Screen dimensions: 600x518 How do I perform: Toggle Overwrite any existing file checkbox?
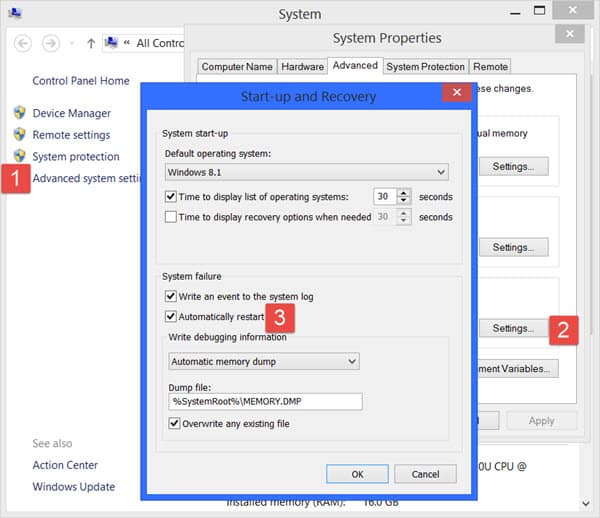174,424
